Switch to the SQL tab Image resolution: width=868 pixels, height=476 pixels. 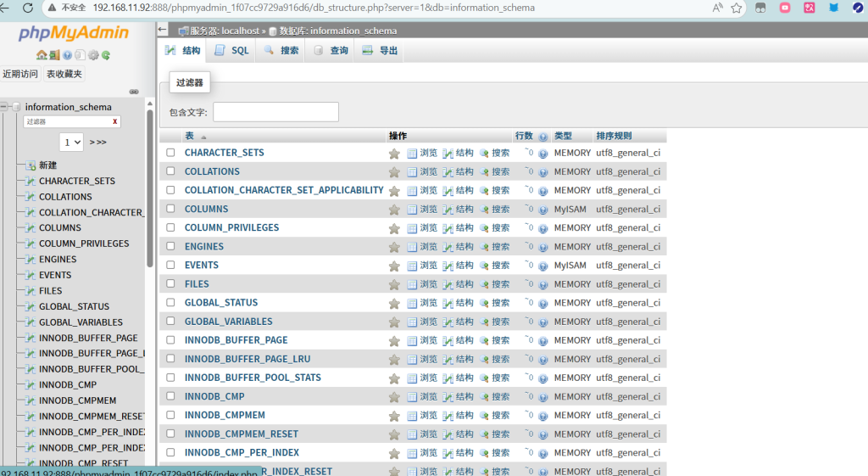coord(231,51)
